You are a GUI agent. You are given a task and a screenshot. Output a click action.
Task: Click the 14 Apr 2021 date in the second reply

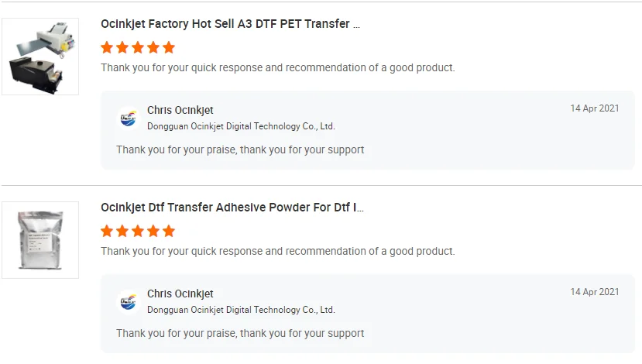tap(594, 292)
